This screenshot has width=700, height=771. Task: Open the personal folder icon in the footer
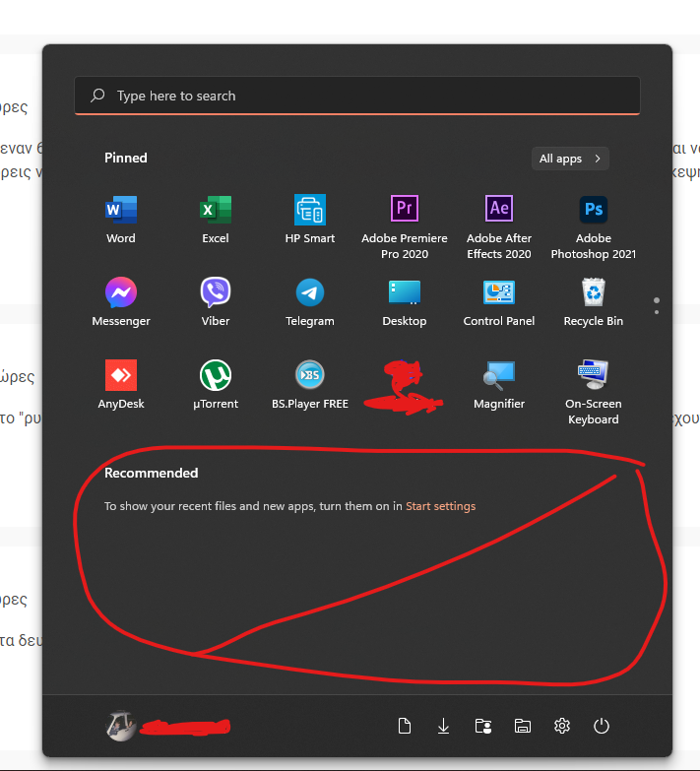(483, 726)
